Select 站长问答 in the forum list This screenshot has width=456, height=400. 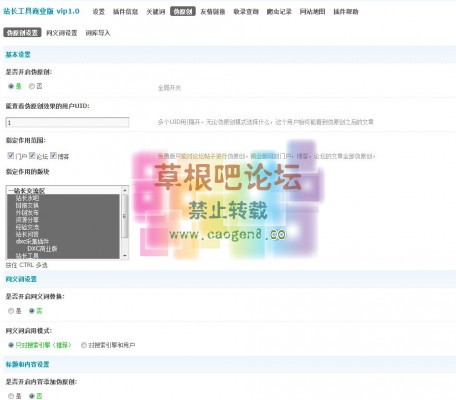(63, 234)
